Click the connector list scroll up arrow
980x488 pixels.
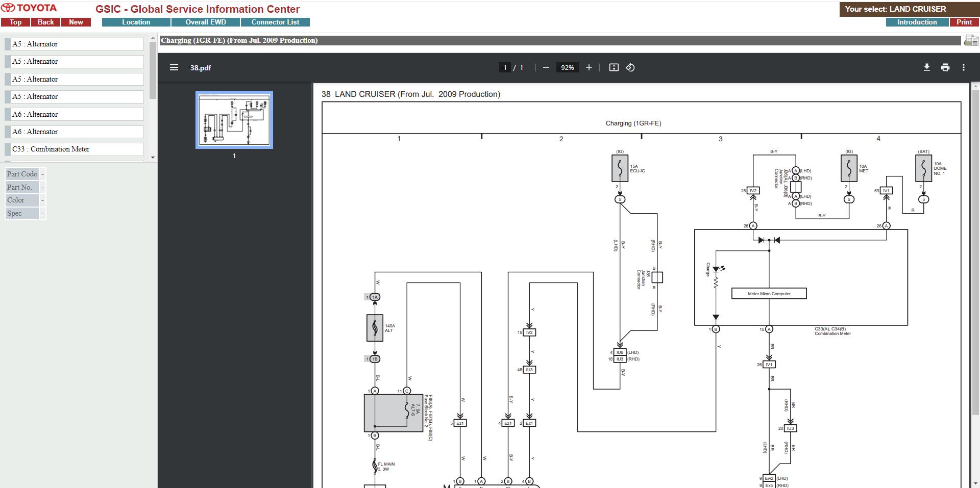(153, 37)
